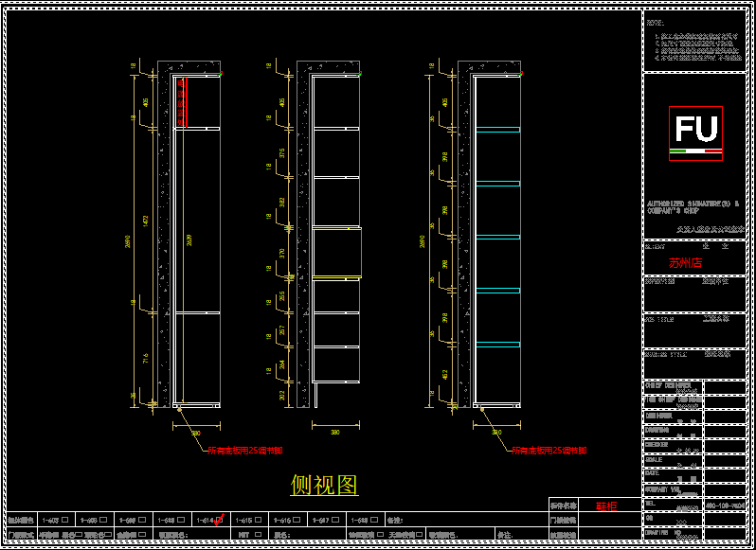Select the NOTE: heading in title block
The height and width of the screenshot is (550, 756).
(656, 23)
